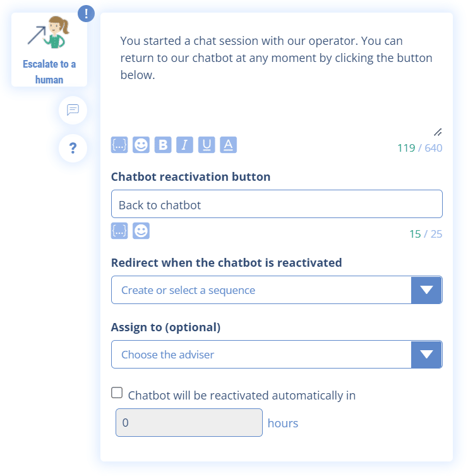Viewport: 468px width, 476px height.
Task: Enable automatic chatbot reactivation checkbox
Action: tap(117, 393)
